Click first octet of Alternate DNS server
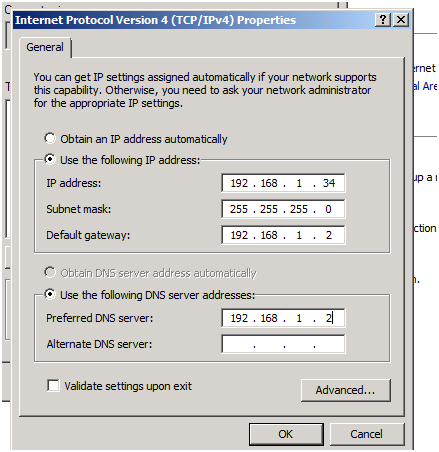Screen dimensions: 439x452 tap(239, 344)
